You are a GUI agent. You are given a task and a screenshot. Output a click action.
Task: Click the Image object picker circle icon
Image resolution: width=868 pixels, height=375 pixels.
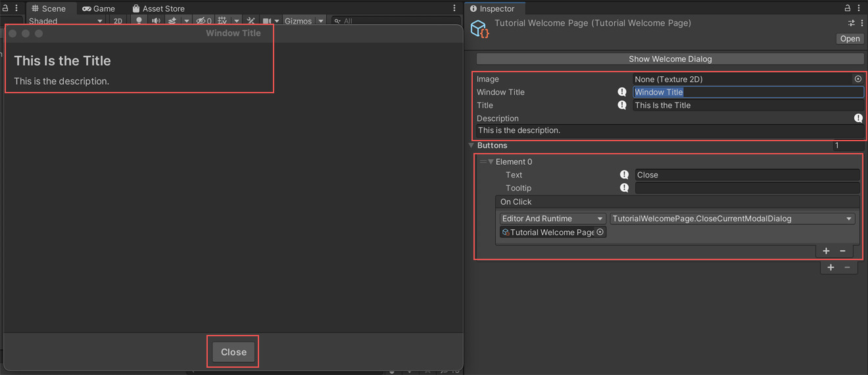tap(857, 79)
